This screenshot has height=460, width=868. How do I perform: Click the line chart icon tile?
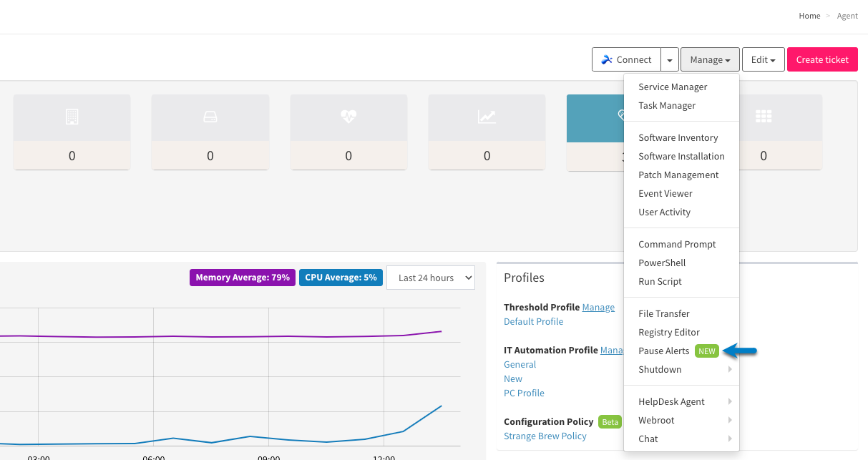coord(487,132)
